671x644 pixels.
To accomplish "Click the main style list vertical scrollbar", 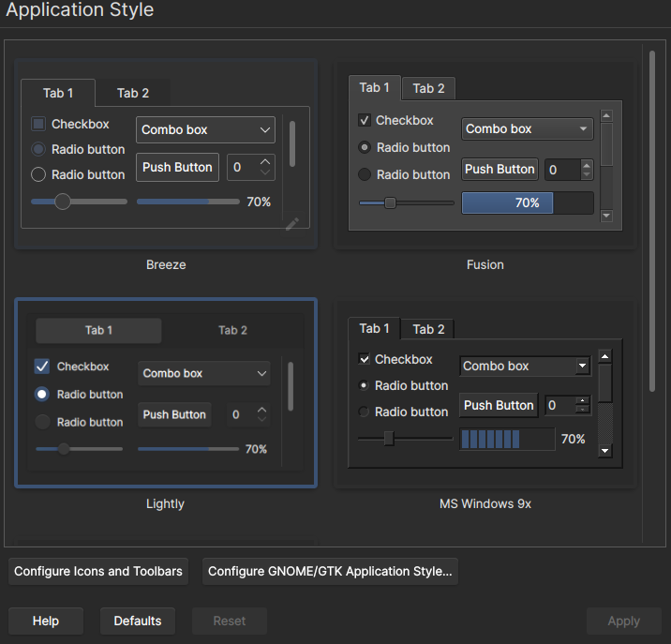I will [x=652, y=221].
